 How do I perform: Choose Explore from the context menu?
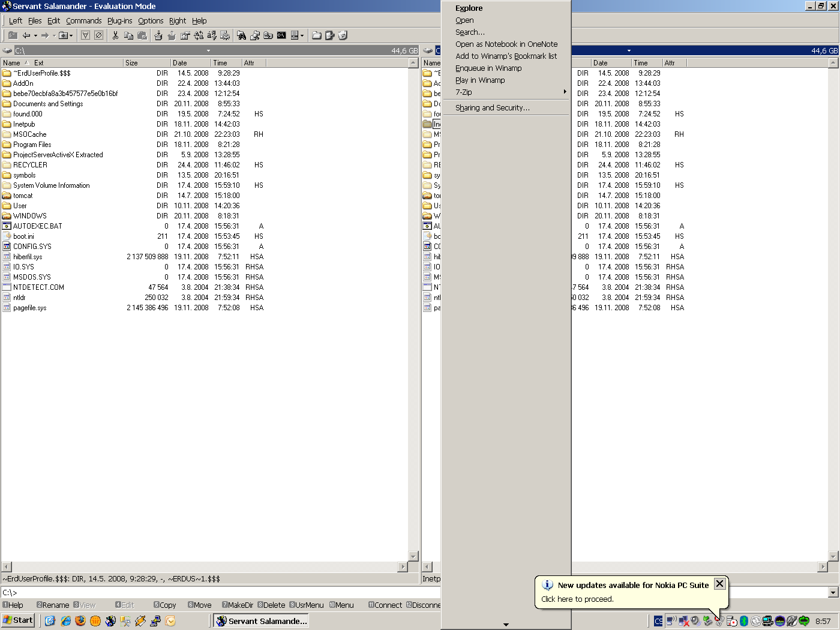click(x=506, y=8)
